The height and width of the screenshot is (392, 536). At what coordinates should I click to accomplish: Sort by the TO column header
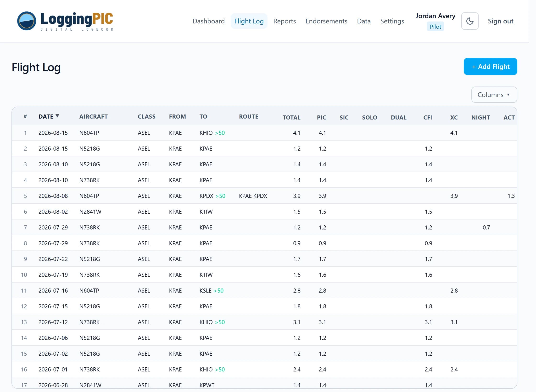(x=203, y=116)
